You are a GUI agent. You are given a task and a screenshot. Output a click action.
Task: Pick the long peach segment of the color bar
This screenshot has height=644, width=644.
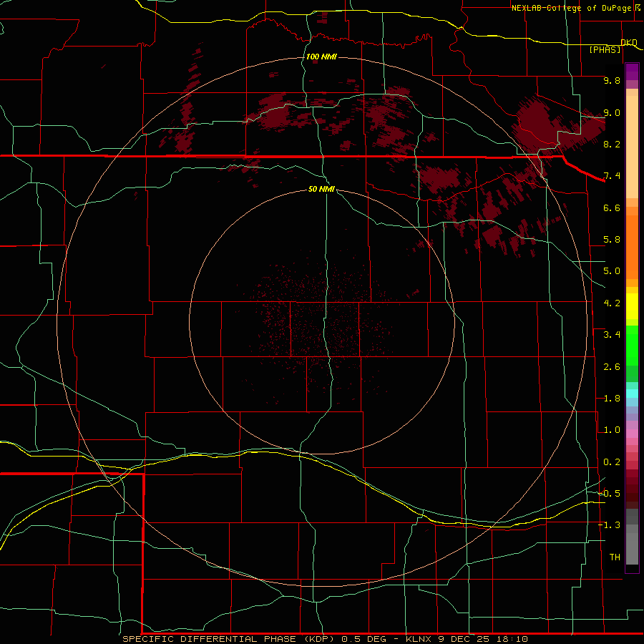point(632,147)
